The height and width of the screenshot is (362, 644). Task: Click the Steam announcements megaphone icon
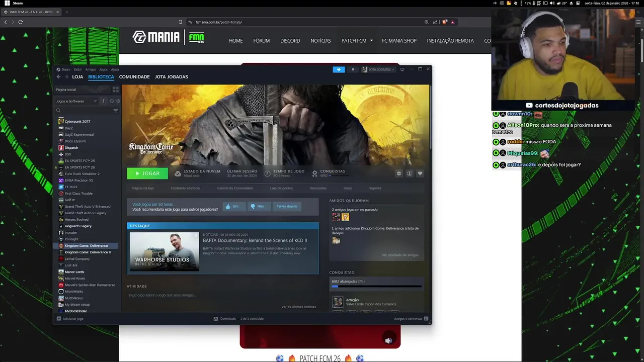coord(339,69)
